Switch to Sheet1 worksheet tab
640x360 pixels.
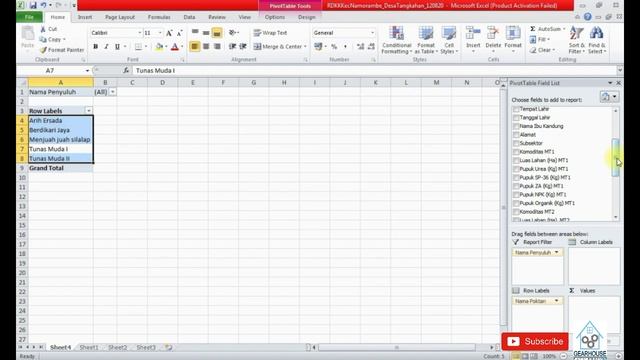pyautogui.click(x=89, y=347)
